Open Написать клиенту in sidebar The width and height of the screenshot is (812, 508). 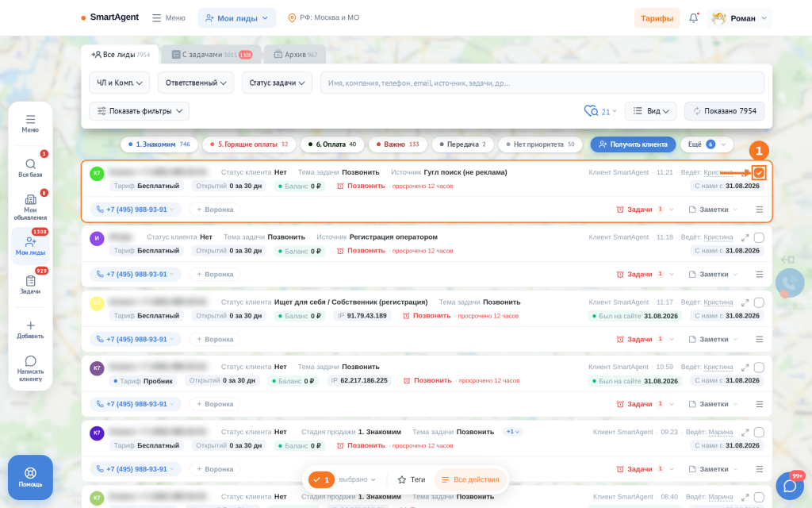point(30,368)
